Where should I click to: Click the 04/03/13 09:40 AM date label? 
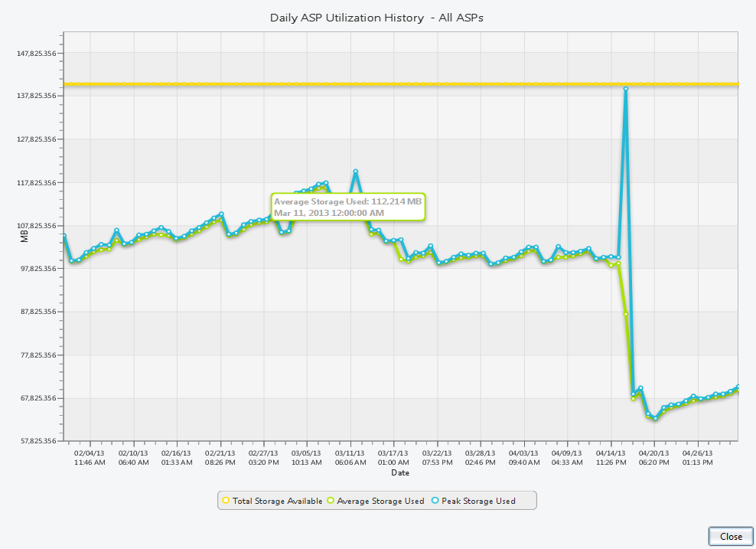click(524, 458)
